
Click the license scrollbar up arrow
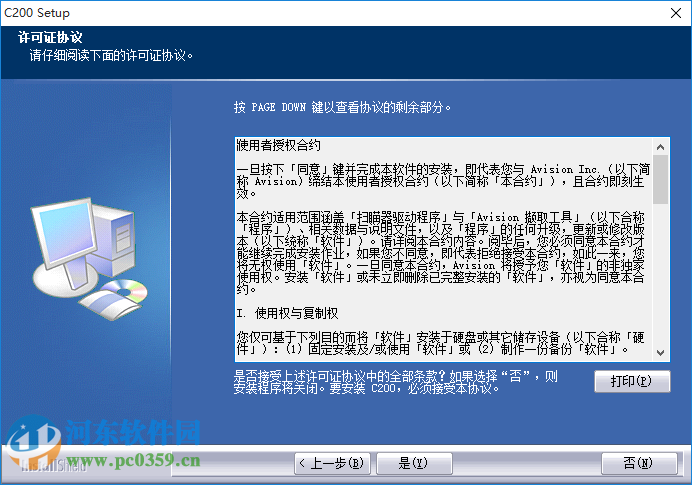point(660,147)
